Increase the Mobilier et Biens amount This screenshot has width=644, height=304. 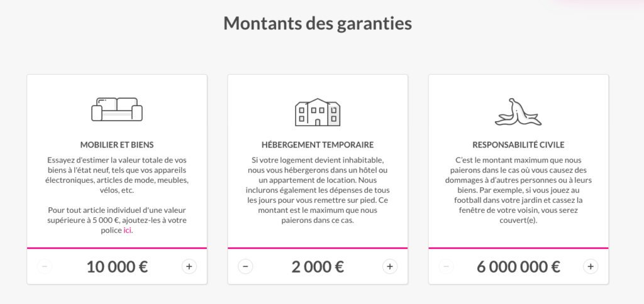click(189, 266)
